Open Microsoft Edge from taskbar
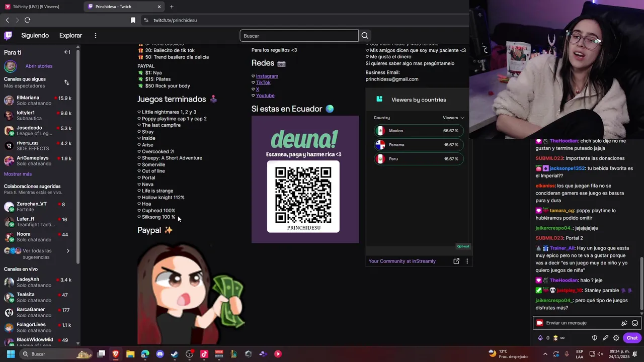 145,354
